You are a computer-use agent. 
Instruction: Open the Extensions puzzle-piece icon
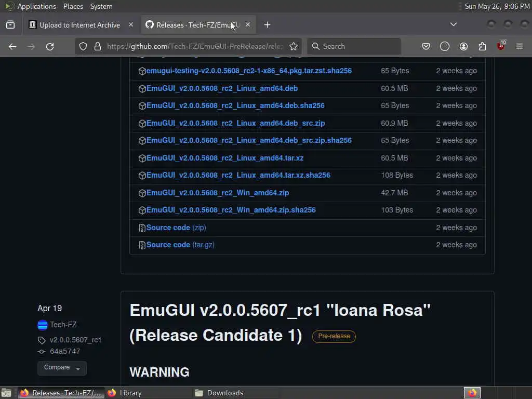point(482,46)
